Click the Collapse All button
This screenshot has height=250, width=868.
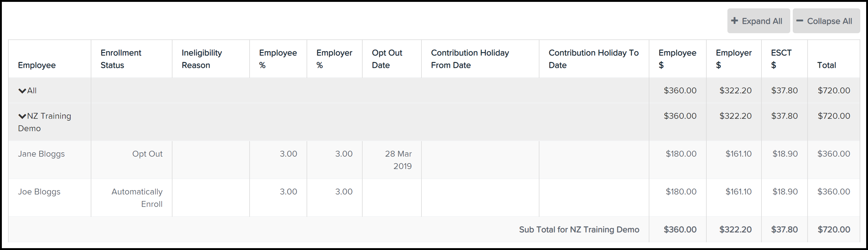pyautogui.click(x=826, y=21)
